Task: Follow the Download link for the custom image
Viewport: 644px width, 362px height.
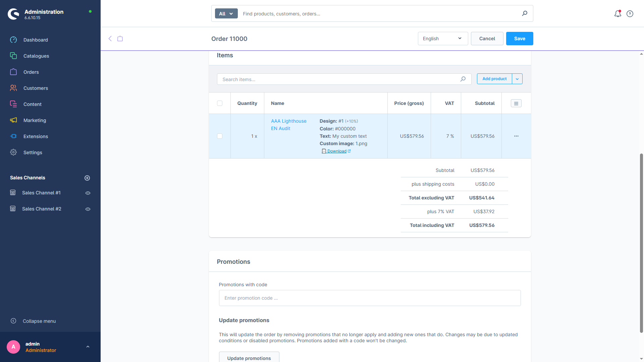Action: tap(336, 151)
